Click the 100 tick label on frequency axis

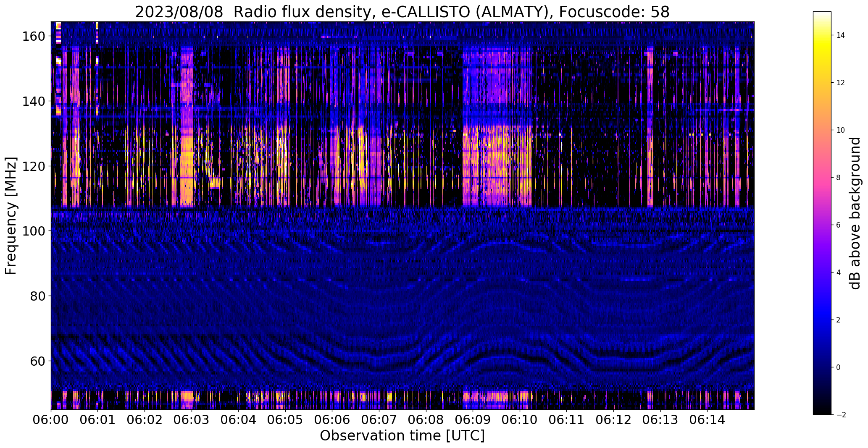[33, 231]
